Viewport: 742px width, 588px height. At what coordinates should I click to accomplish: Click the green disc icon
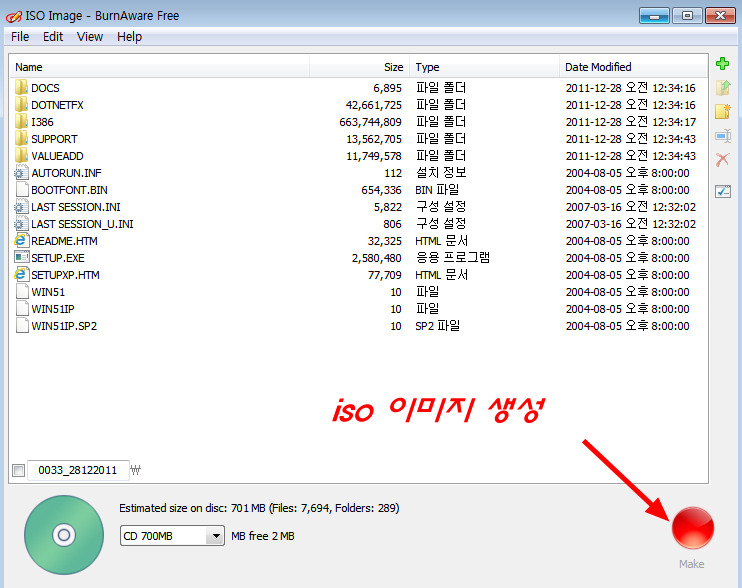64,535
